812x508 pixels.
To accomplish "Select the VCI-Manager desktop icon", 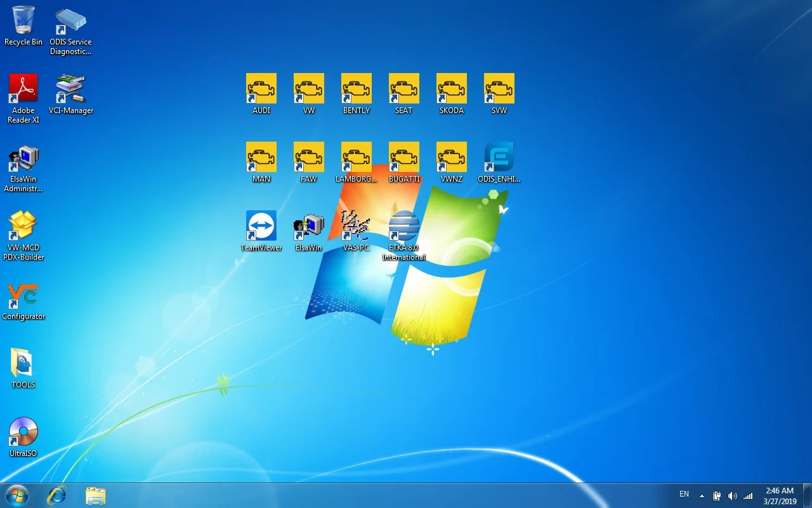I will [71, 94].
